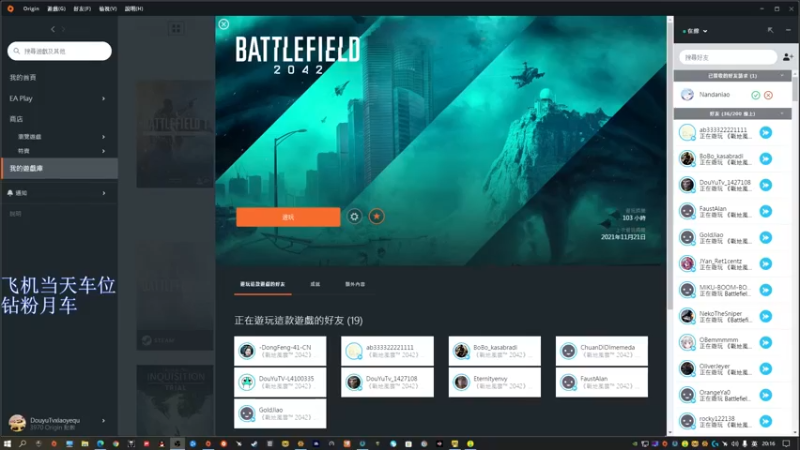Switch to the 成就 tab

315,284
